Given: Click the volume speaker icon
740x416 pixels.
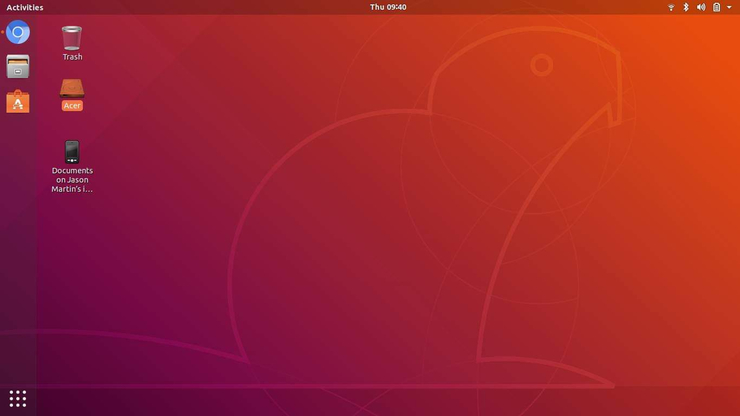Looking at the screenshot, I should coord(701,7).
